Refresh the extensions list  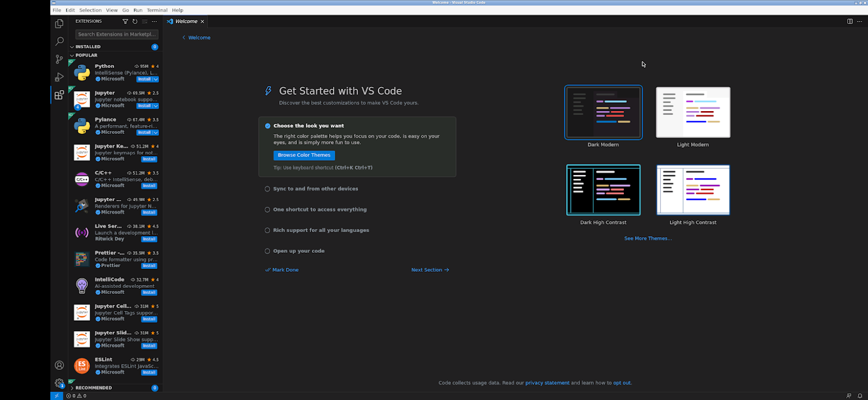(135, 21)
